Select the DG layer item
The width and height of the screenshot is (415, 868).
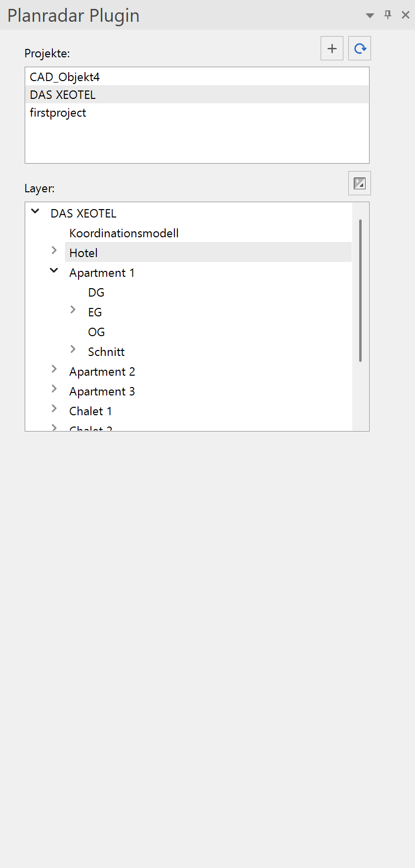(x=96, y=293)
